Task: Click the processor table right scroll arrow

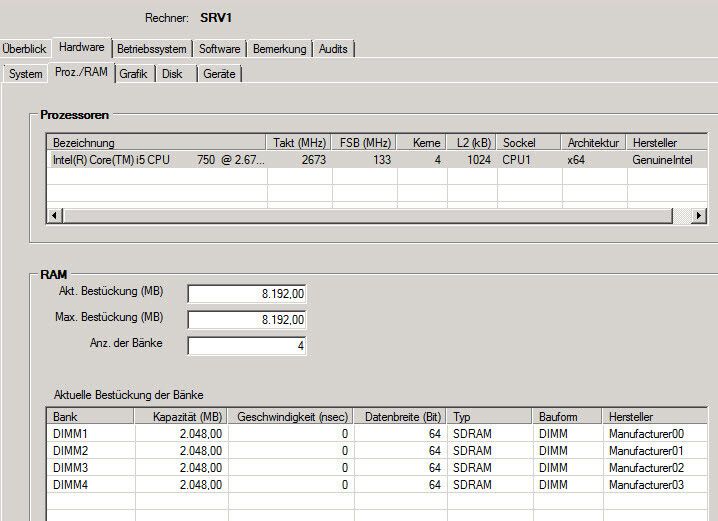Action: [x=699, y=216]
